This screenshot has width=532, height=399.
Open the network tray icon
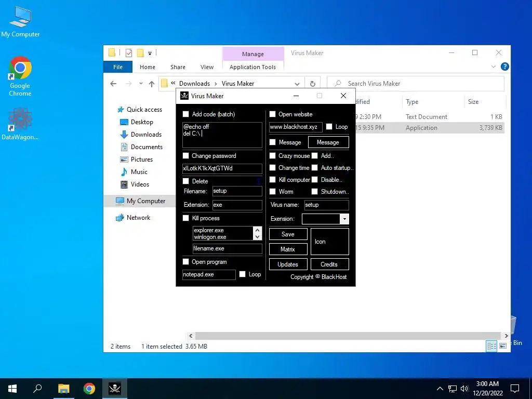click(x=453, y=389)
